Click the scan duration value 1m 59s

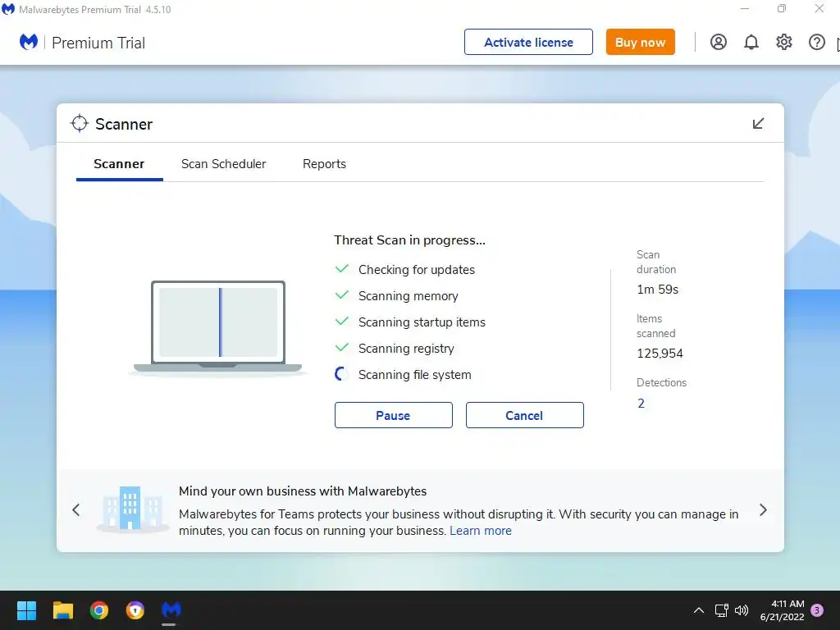click(657, 290)
